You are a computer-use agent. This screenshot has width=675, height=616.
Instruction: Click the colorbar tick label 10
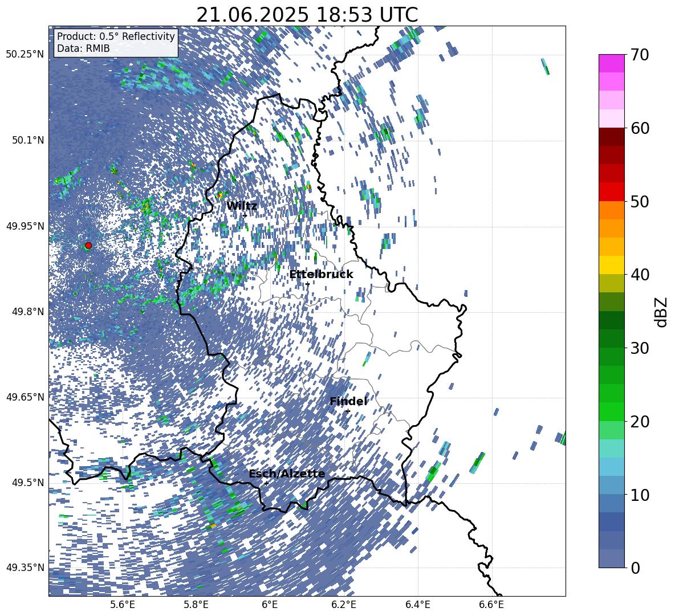(640, 495)
